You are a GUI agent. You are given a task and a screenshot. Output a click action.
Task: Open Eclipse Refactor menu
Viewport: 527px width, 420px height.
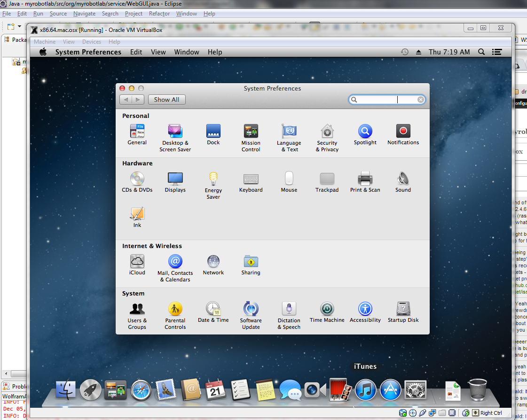(159, 14)
